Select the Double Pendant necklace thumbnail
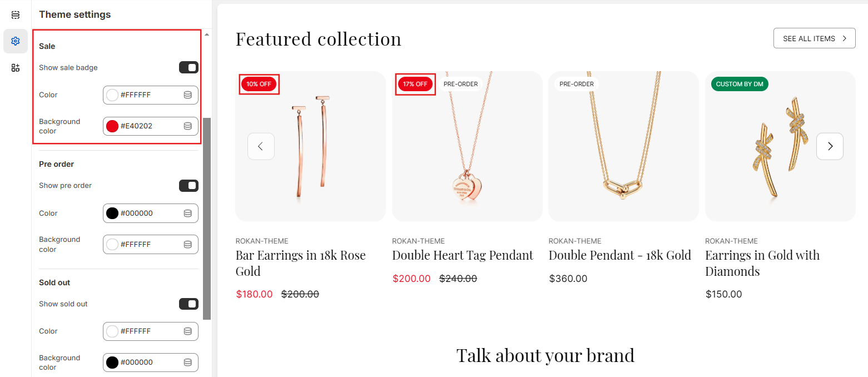The width and height of the screenshot is (868, 377). click(x=623, y=146)
